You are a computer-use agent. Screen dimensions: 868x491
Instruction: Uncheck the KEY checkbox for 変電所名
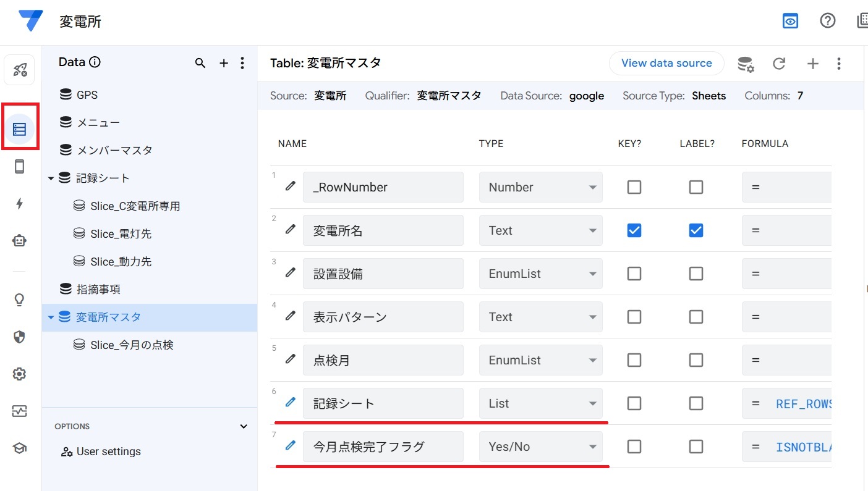click(x=634, y=230)
